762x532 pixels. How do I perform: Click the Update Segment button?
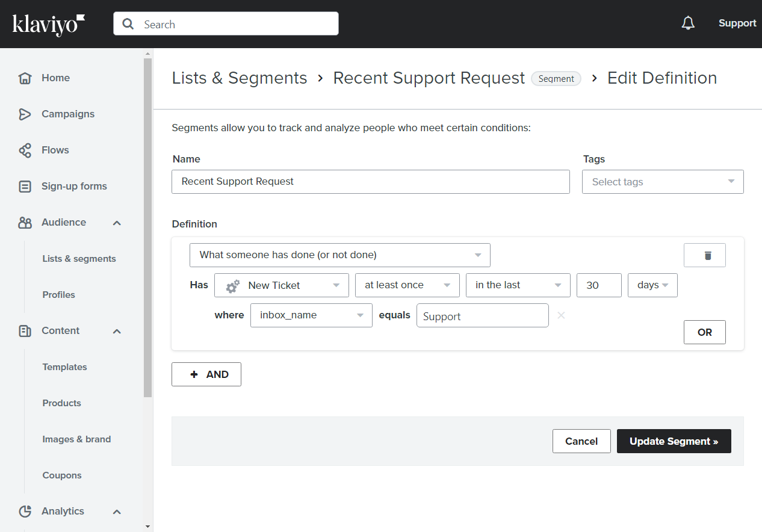coord(674,441)
